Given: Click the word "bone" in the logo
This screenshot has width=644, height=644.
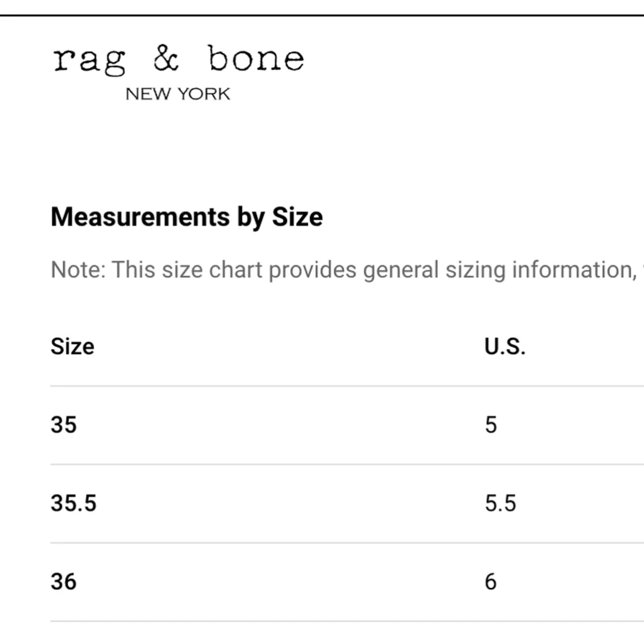Looking at the screenshot, I should (x=256, y=58).
